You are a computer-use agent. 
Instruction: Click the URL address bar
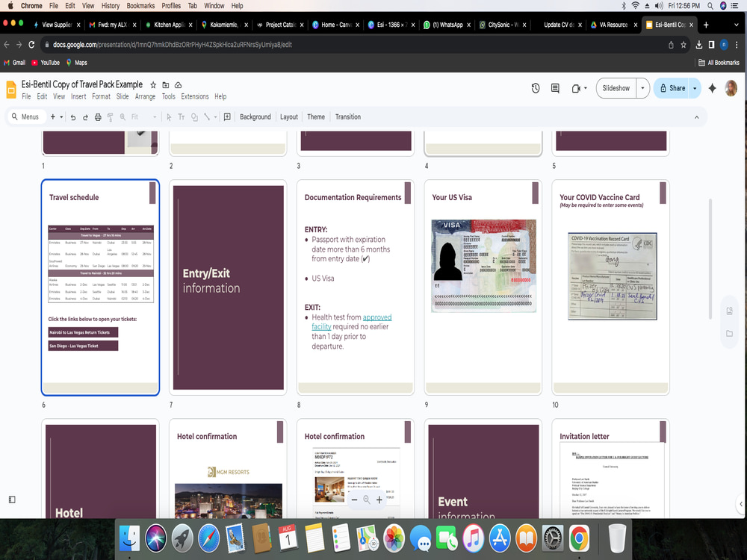353,45
